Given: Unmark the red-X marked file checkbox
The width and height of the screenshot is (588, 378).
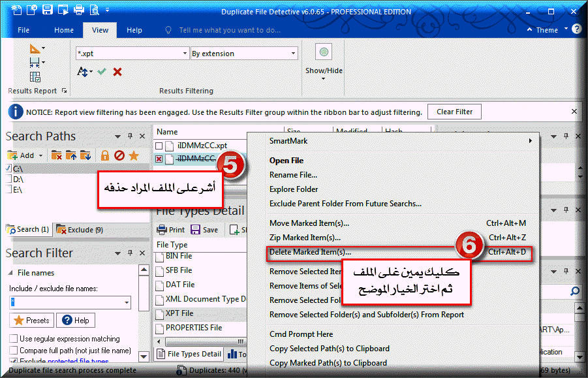Looking at the screenshot, I should point(159,159).
